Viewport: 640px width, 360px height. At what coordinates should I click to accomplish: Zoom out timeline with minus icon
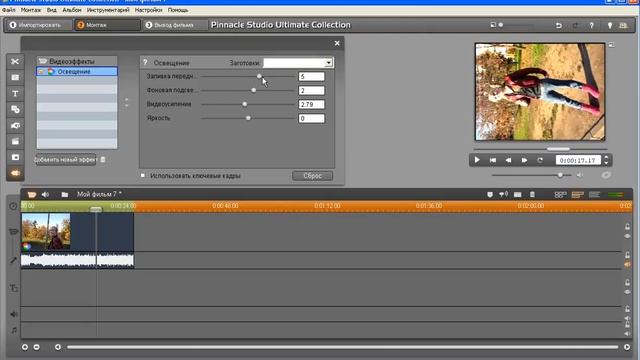click(x=36, y=347)
